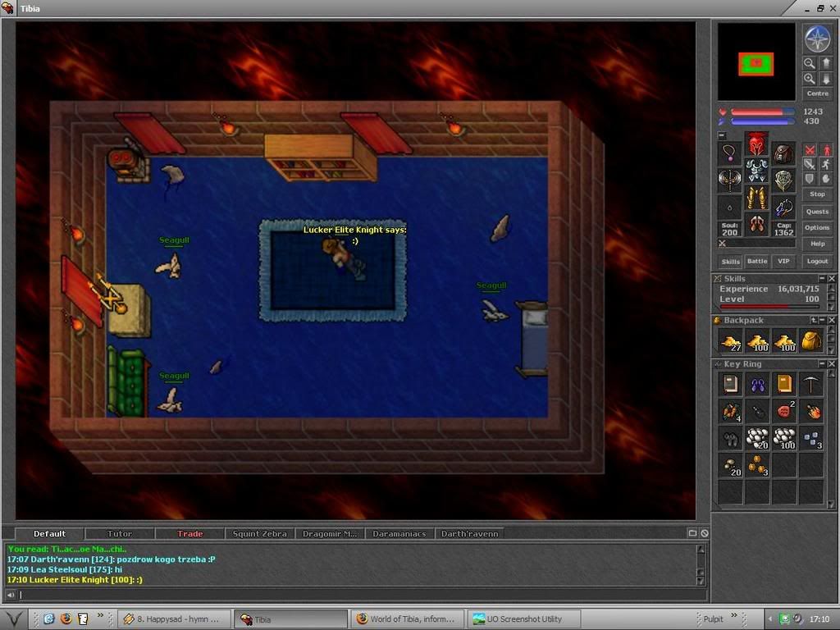
Task: Open the Options dialog
Action: pyautogui.click(x=818, y=228)
